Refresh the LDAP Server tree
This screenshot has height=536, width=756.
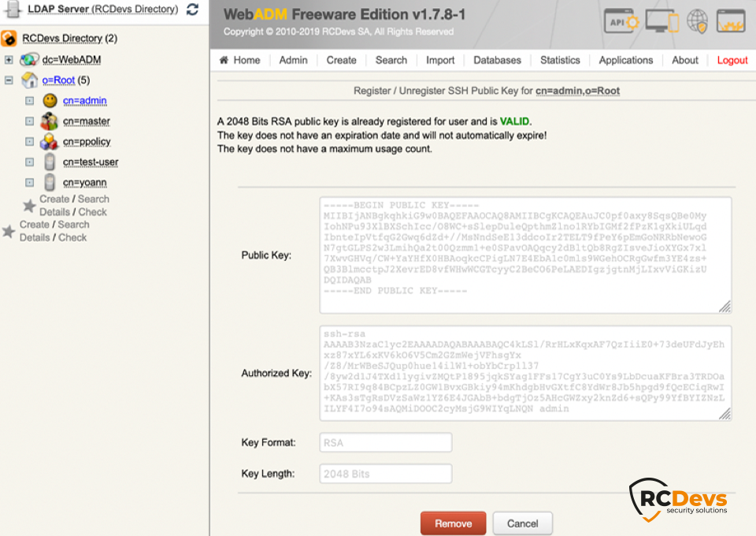point(192,9)
